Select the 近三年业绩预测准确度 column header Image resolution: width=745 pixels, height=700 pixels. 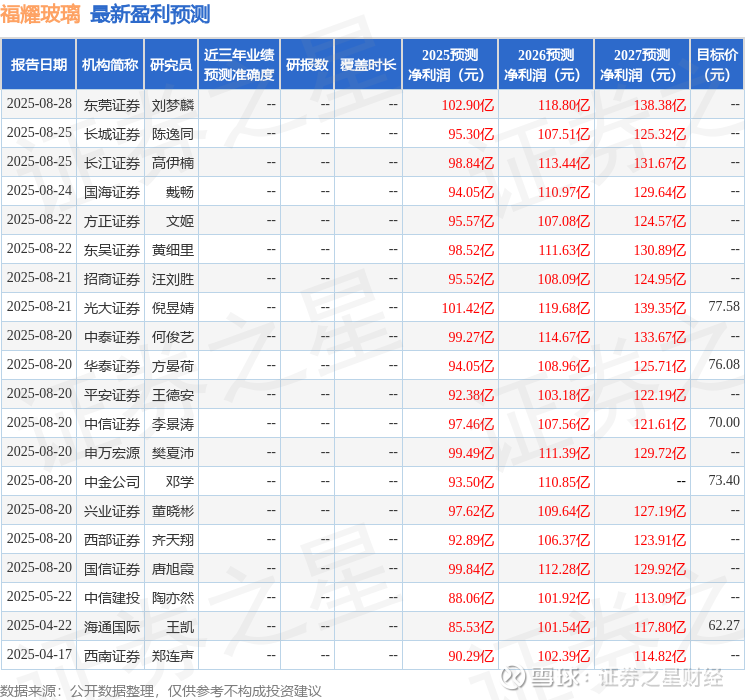click(239, 65)
